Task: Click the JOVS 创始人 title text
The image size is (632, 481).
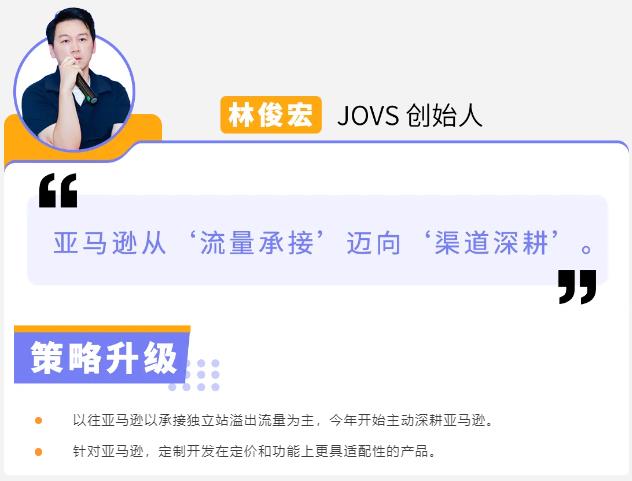Action: (410, 116)
